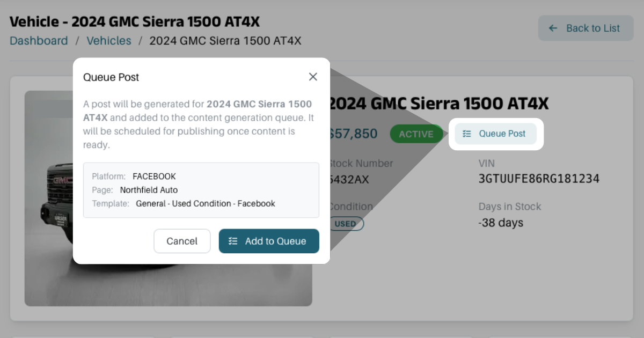Cancel the Queue Post dialog
644x338 pixels.
tap(182, 241)
